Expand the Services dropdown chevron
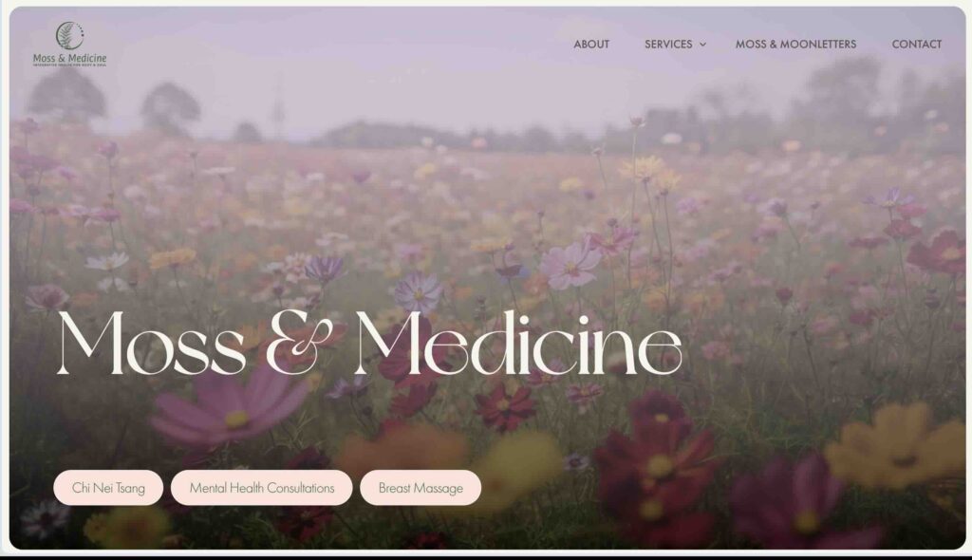The width and height of the screenshot is (972, 560). point(703,45)
